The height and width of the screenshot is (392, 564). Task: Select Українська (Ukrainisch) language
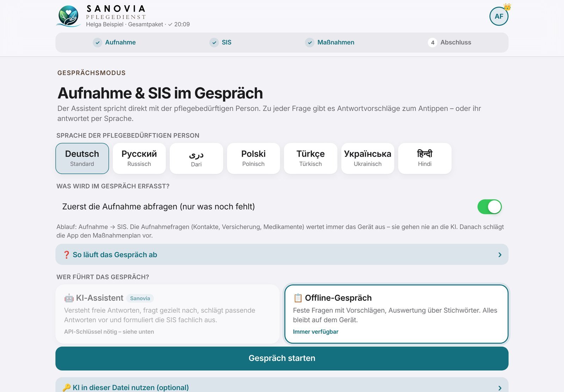click(368, 158)
